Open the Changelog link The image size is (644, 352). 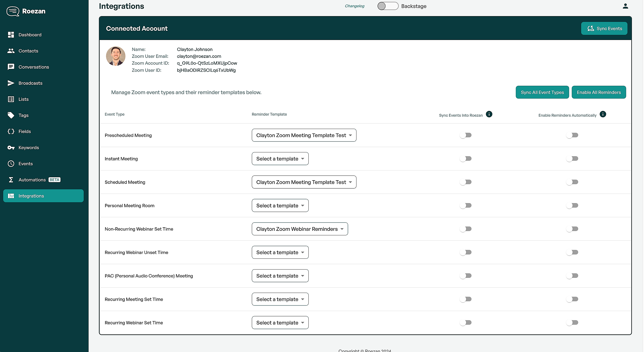[x=354, y=6]
